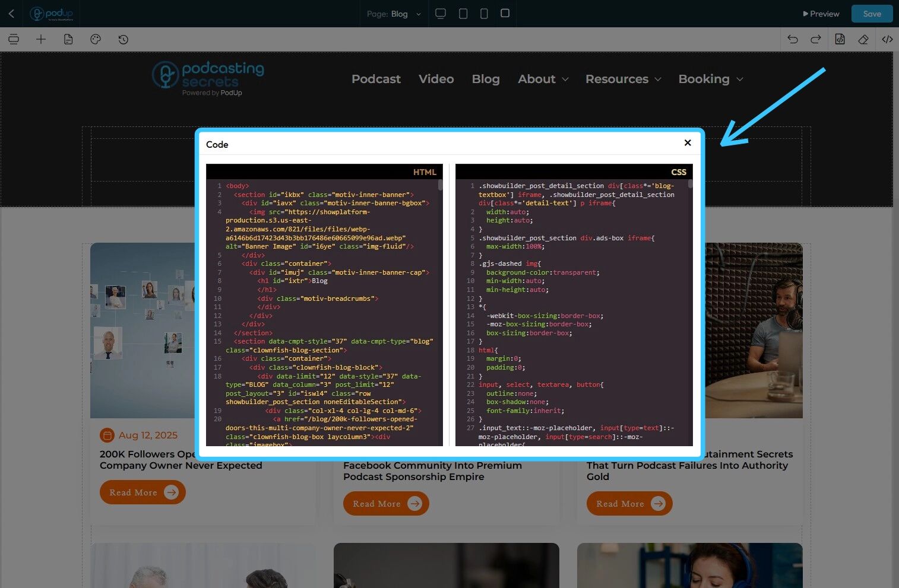This screenshot has height=588, width=899.
Task: Open the Page: Blog selector dropdown
Action: [394, 14]
